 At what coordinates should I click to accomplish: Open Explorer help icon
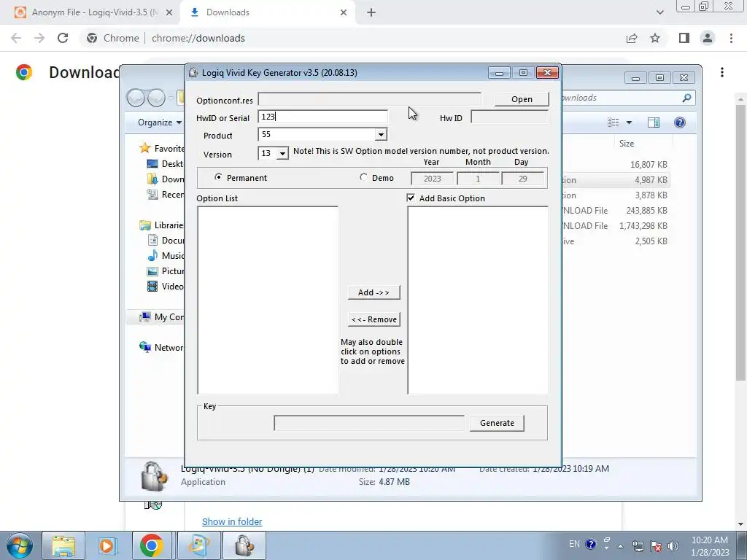680,122
